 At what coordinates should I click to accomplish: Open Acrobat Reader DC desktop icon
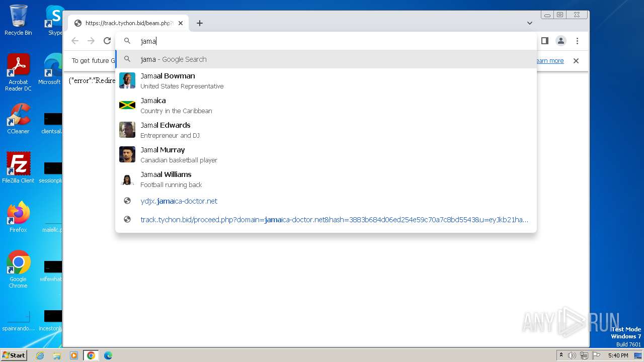click(x=18, y=72)
